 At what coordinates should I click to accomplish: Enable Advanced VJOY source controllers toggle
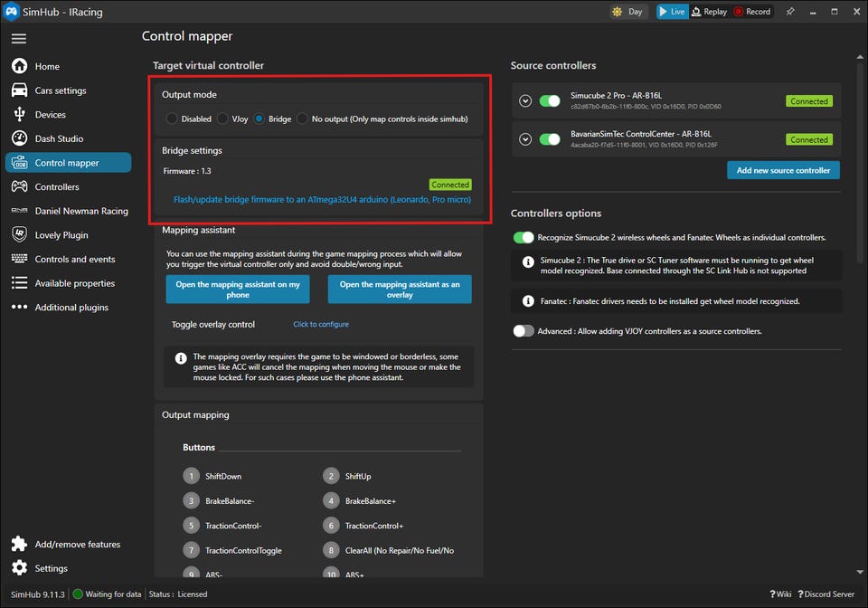[x=524, y=331]
